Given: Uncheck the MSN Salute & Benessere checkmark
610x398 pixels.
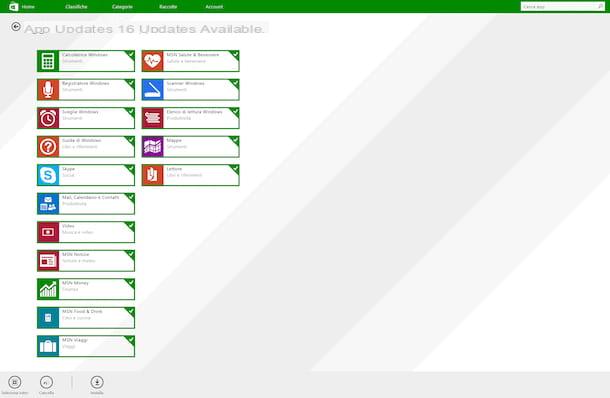Looking at the screenshot, I should point(235,54).
